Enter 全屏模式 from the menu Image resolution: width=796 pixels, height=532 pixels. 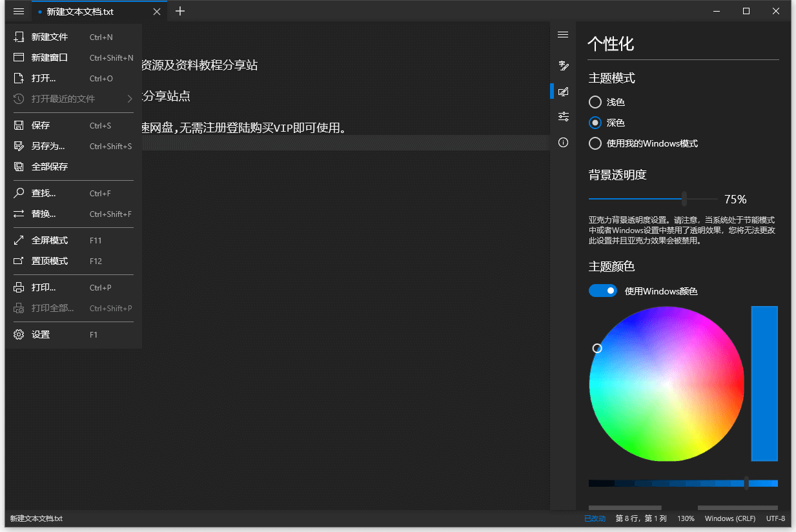pos(73,241)
